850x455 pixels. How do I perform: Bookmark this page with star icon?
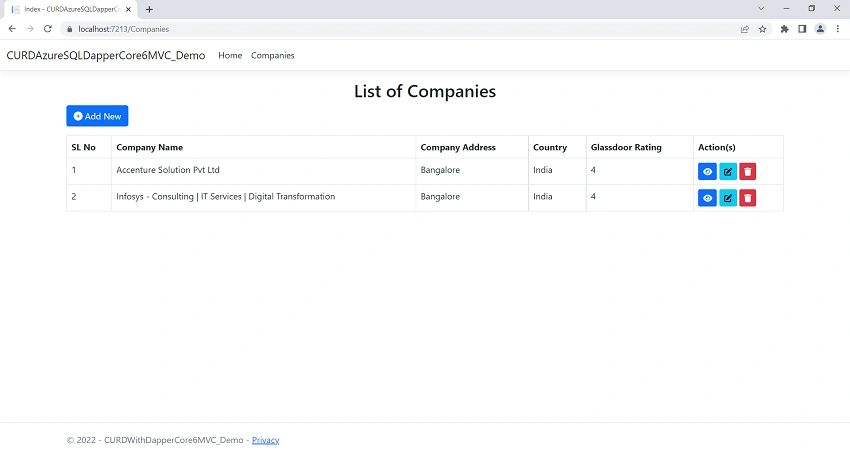(763, 29)
